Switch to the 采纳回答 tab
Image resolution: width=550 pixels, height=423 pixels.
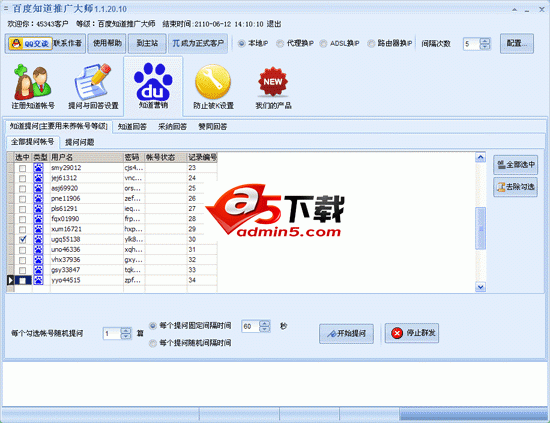172,127
